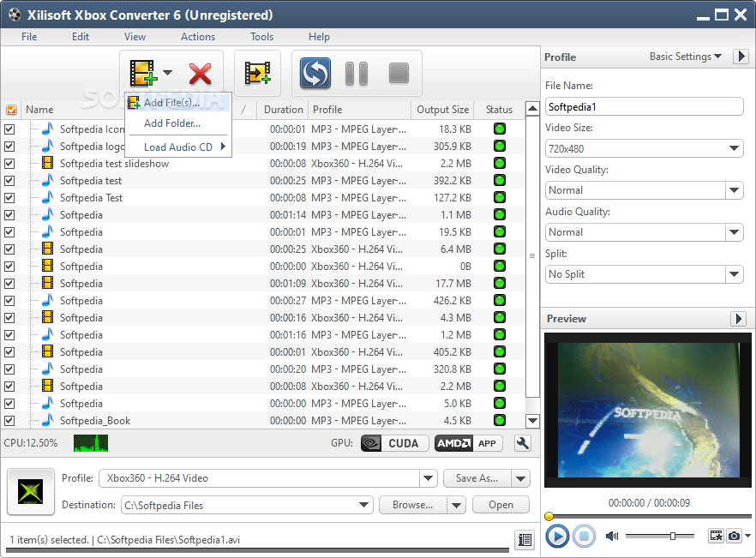The image size is (756, 558).
Task: Adjust the preview volume slider handle
Action: click(x=673, y=536)
